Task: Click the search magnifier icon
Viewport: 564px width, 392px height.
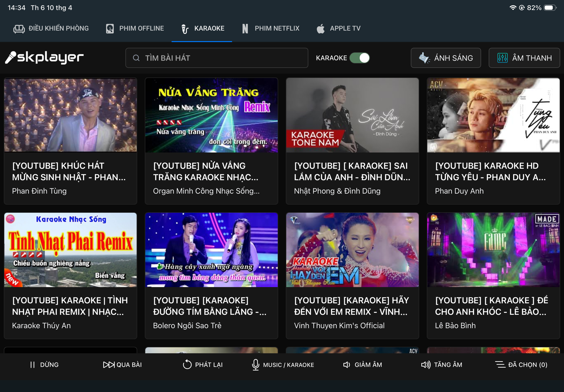Action: [136, 58]
